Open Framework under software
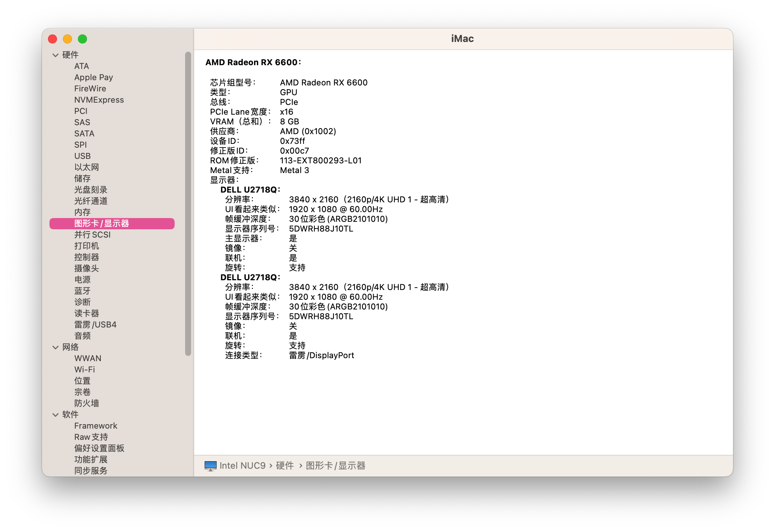The width and height of the screenshot is (775, 532). click(x=96, y=426)
